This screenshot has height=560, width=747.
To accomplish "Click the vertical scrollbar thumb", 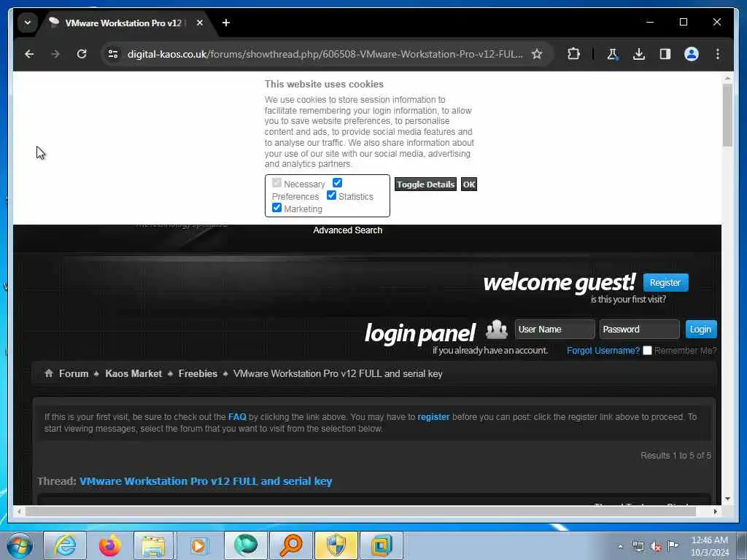I will (727, 115).
